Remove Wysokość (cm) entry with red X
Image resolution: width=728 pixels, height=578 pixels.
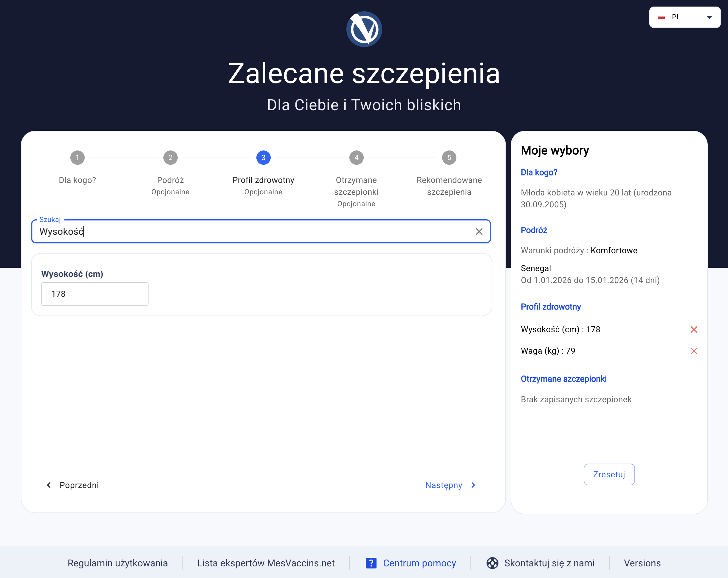[x=693, y=329]
